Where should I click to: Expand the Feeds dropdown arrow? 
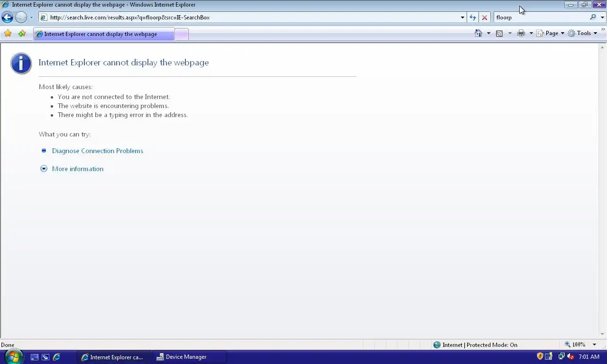pyautogui.click(x=510, y=33)
